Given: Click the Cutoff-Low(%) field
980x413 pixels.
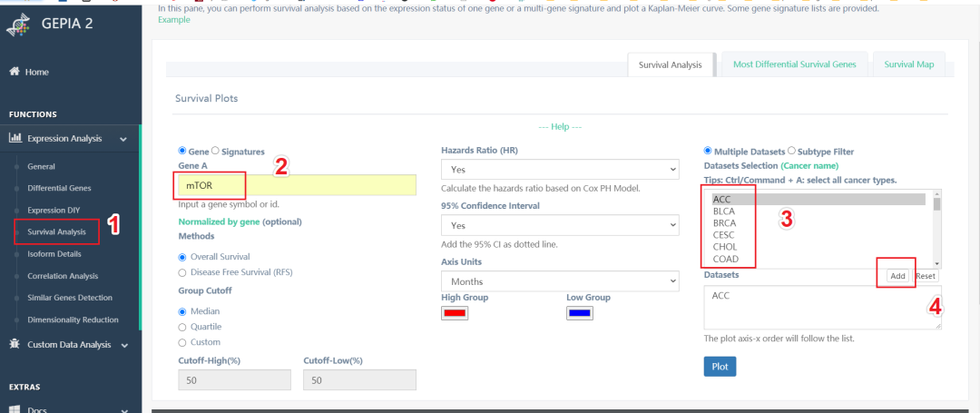Looking at the screenshot, I should point(359,380).
